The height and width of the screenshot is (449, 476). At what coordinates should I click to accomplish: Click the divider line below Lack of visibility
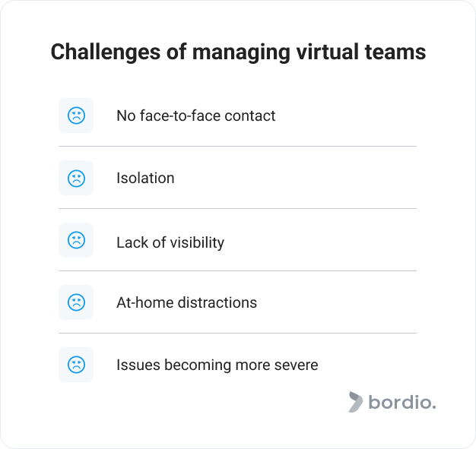point(237,270)
